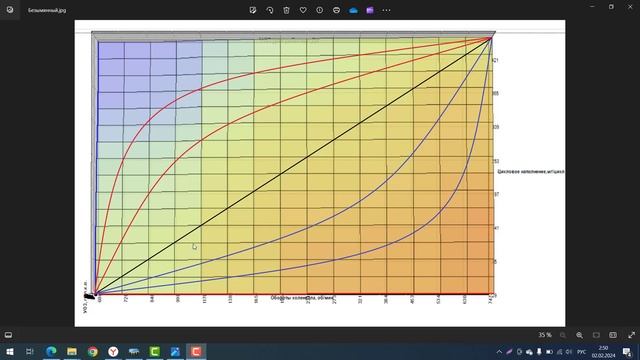Viewport: 640px width, 360px height.
Task: Expand hidden system tray icons
Action: click(499, 352)
